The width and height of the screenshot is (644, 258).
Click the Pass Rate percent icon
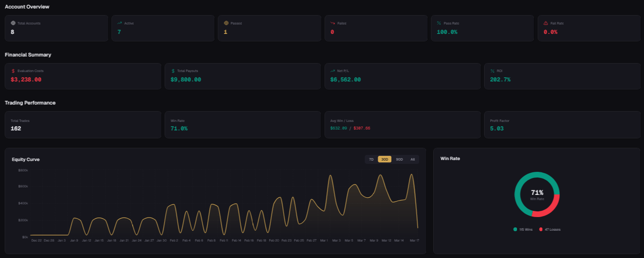(439, 23)
